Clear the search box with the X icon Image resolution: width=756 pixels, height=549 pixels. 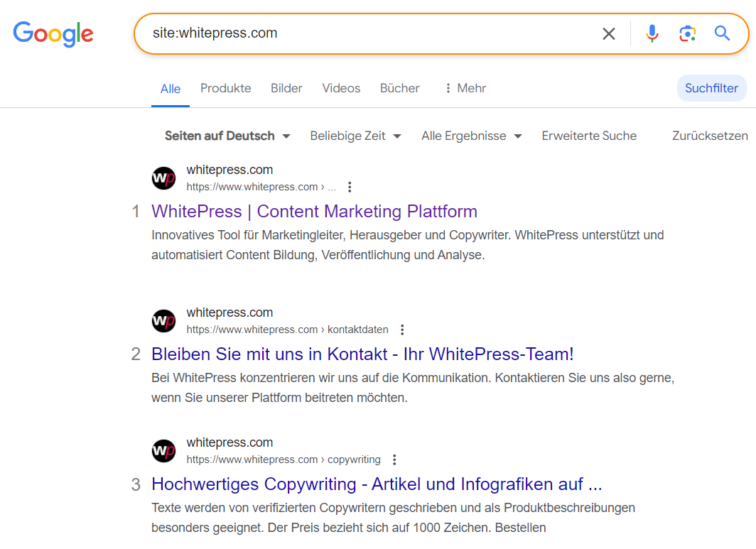(608, 34)
